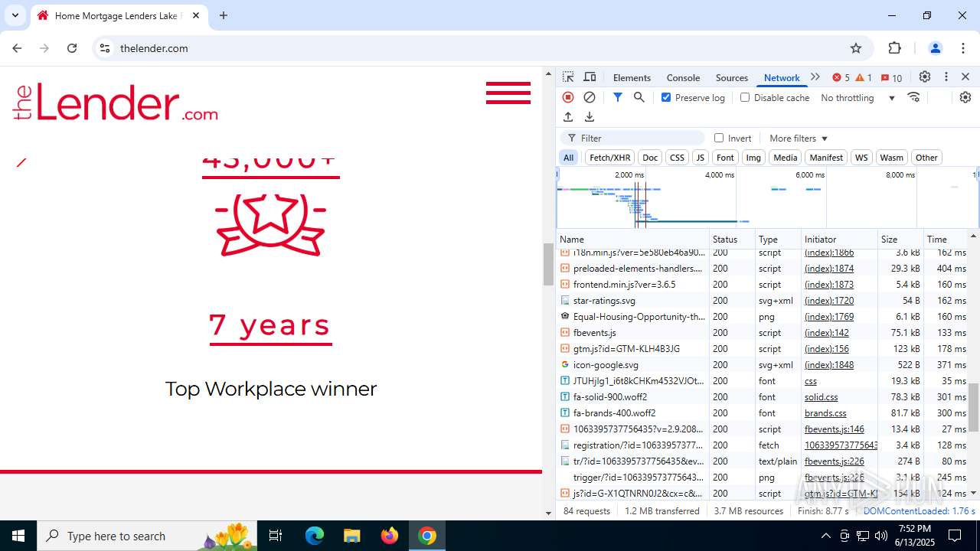
Task: Click theLender.com logo
Action: coord(116,103)
